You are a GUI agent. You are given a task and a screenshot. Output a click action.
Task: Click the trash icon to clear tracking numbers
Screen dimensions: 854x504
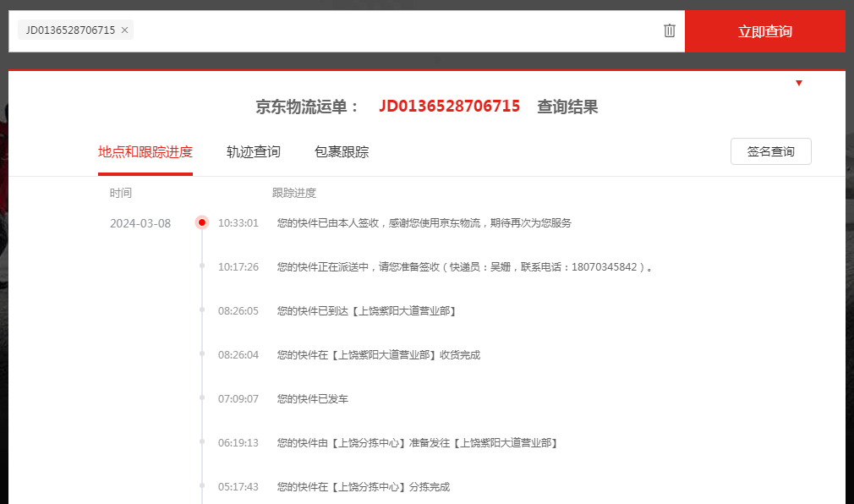[x=670, y=30]
